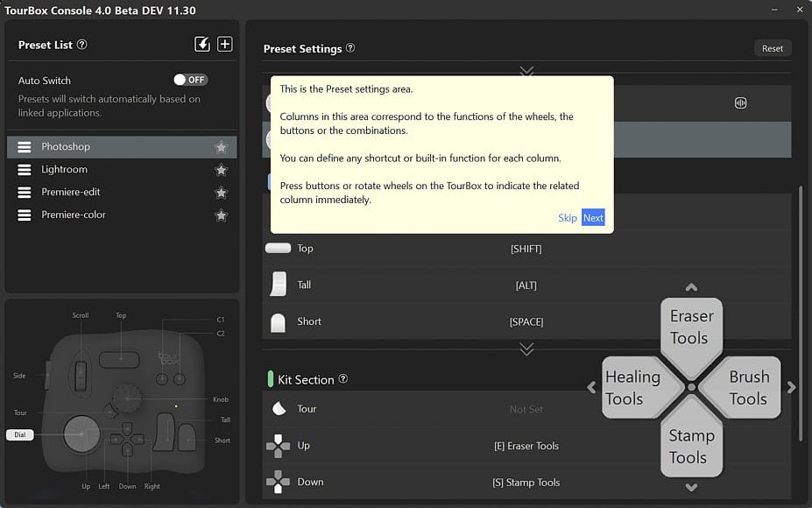Click the [E] Eraser Tools value
Image resolution: width=812 pixels, height=508 pixels.
point(526,446)
